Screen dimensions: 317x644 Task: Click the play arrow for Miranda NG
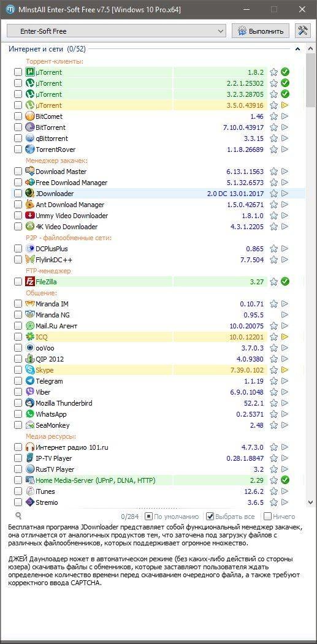pos(285,315)
